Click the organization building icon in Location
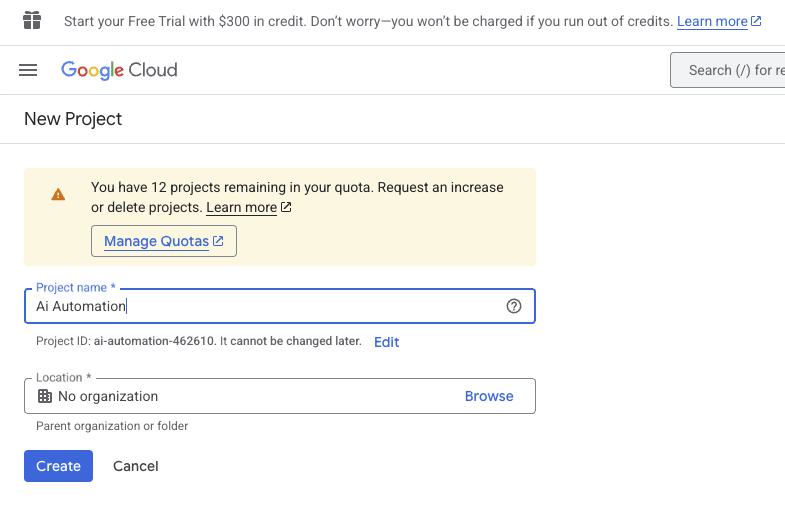 pos(45,396)
